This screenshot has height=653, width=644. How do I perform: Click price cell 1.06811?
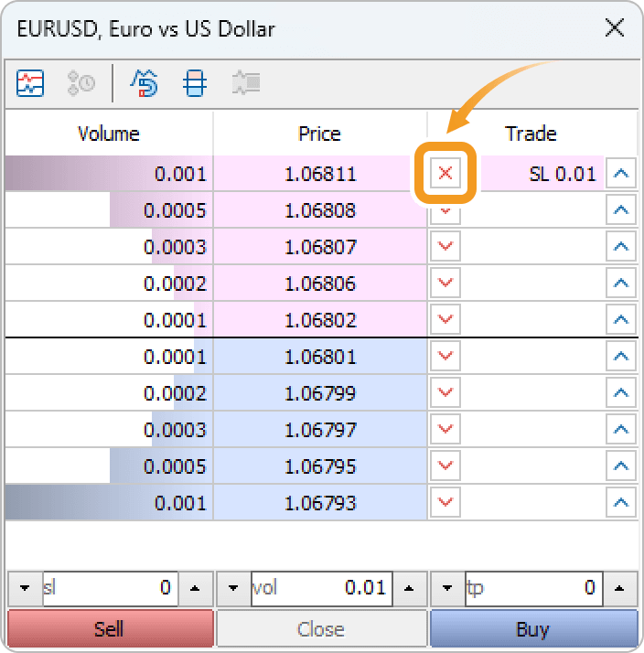tap(320, 174)
